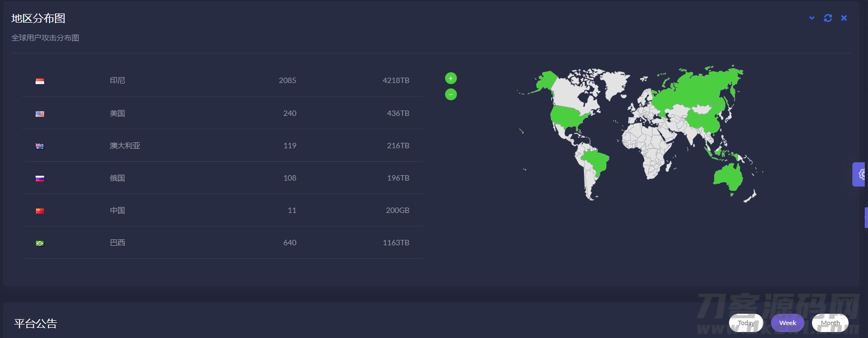Click the Russia flag icon
This screenshot has height=338, width=868.
(x=40, y=178)
